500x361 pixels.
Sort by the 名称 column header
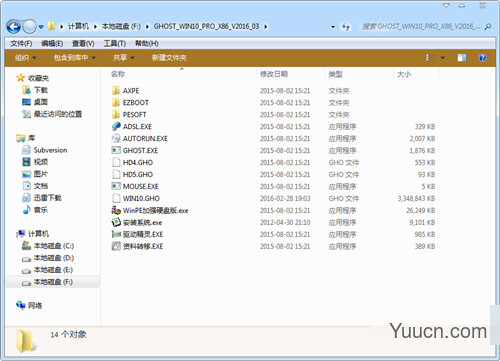pyautogui.click(x=118, y=74)
